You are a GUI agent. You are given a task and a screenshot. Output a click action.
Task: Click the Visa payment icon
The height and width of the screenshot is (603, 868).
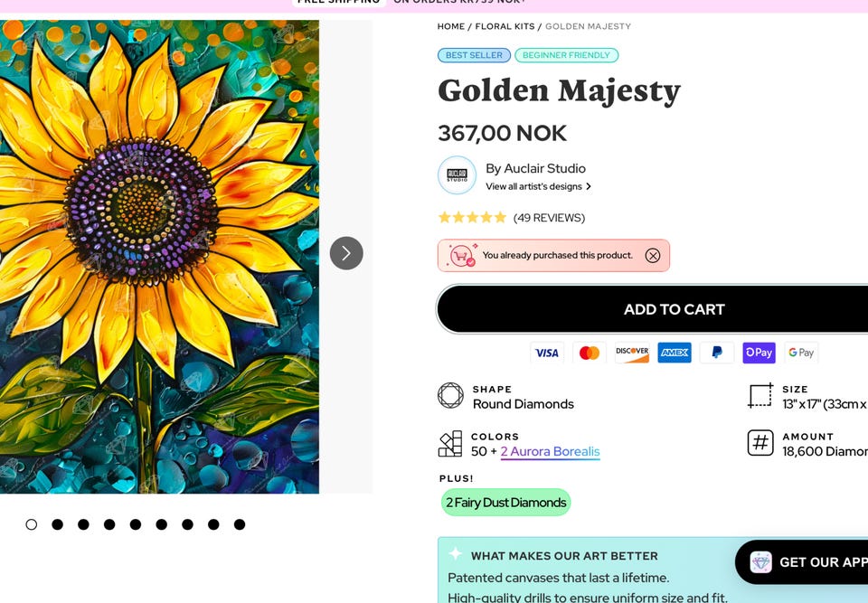coord(547,353)
